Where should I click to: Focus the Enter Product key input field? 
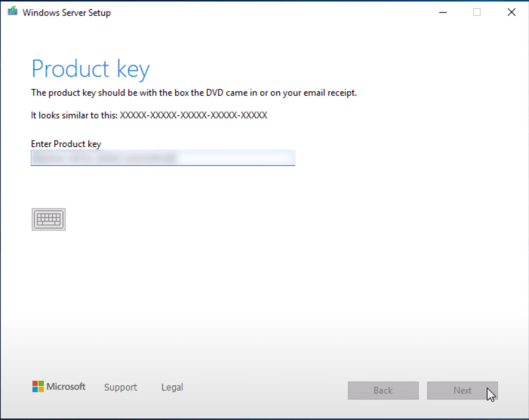click(x=234, y=158)
